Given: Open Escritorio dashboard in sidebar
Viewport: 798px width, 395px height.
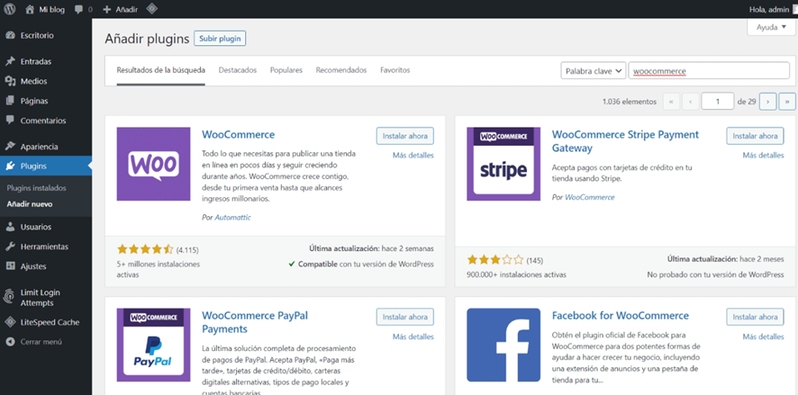Looking at the screenshot, I should click(37, 36).
